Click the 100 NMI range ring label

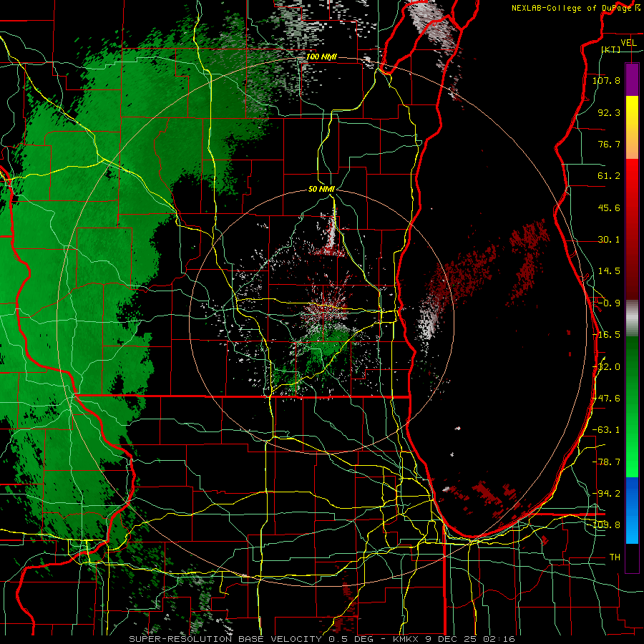pos(321,57)
